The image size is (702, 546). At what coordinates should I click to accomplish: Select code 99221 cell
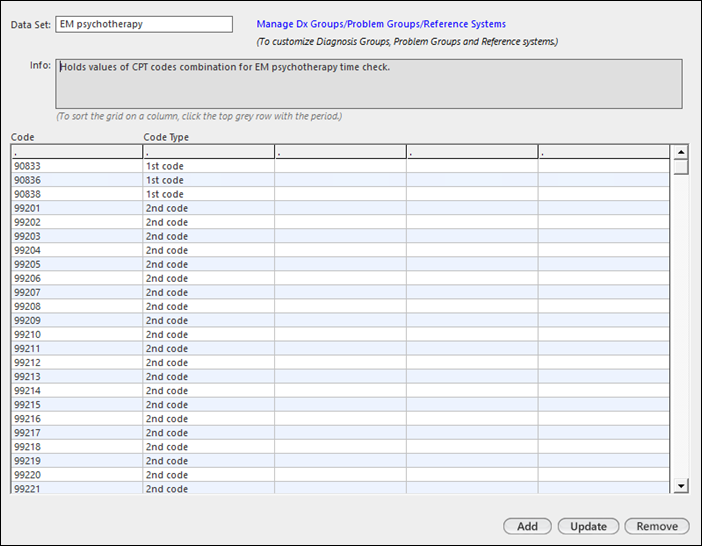click(77, 488)
